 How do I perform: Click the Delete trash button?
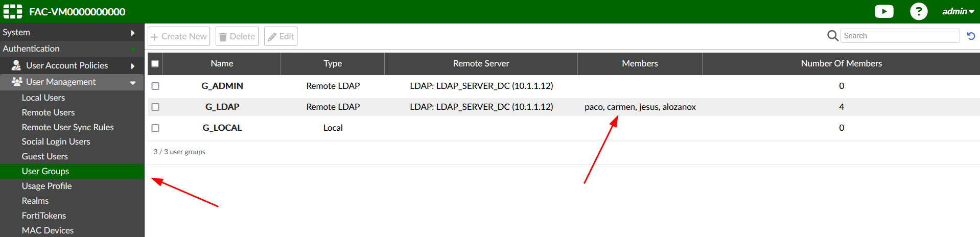[x=237, y=36]
